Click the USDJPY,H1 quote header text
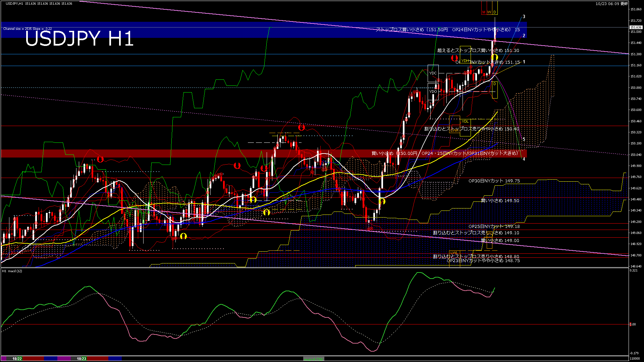644x362 pixels. (39, 4)
